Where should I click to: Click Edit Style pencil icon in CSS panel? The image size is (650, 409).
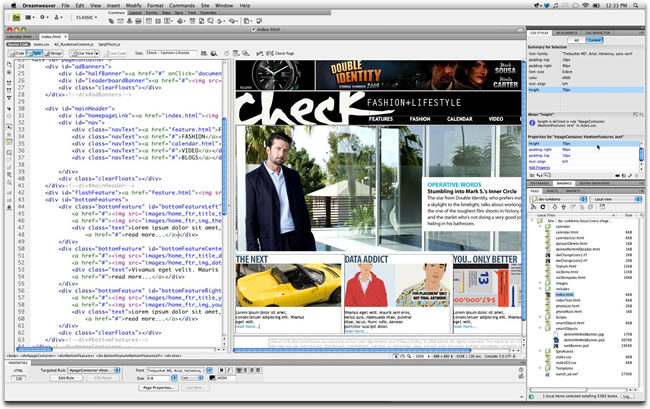(x=630, y=176)
